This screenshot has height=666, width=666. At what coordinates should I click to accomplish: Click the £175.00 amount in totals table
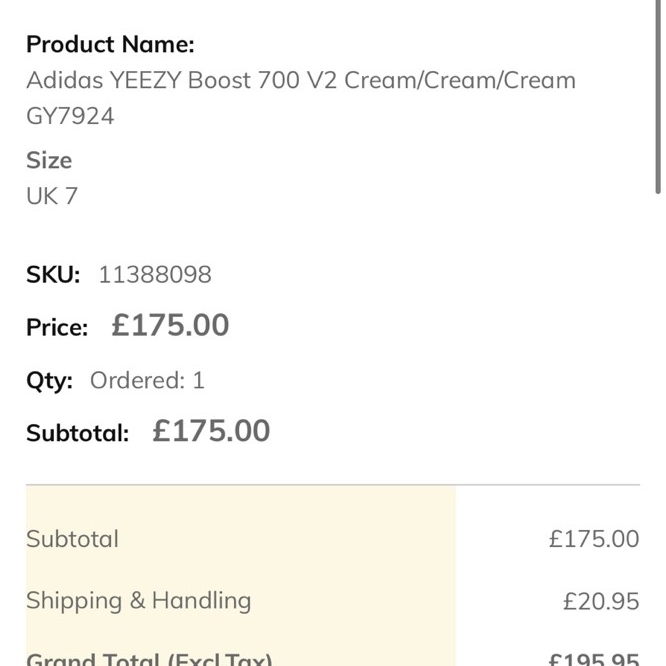(x=593, y=539)
